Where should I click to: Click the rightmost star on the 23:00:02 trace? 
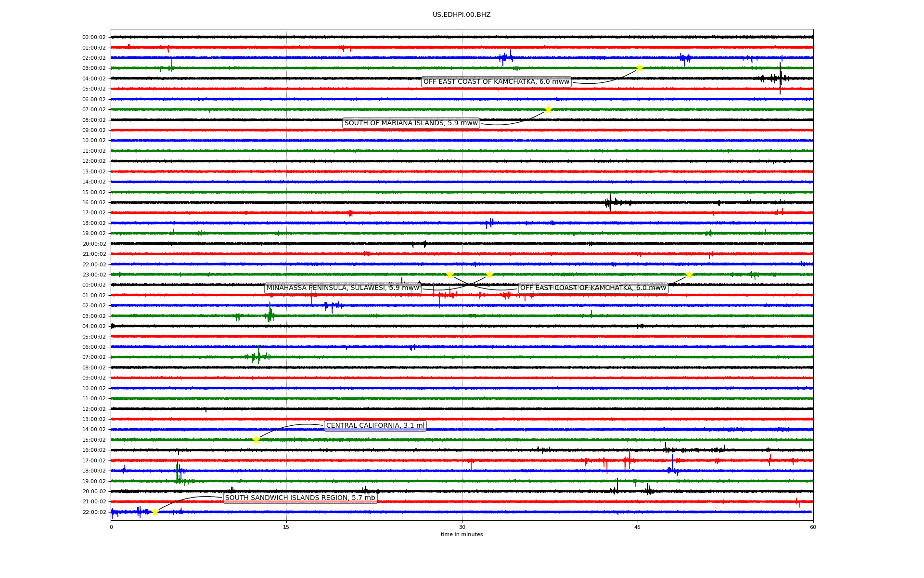click(689, 275)
